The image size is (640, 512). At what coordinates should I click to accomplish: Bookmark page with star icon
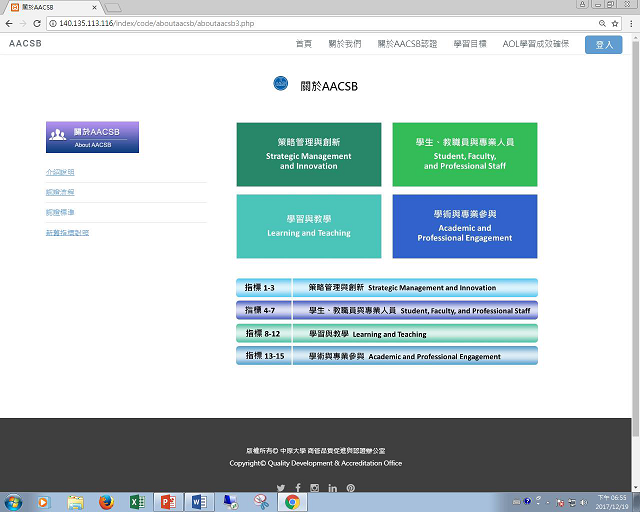(x=615, y=24)
